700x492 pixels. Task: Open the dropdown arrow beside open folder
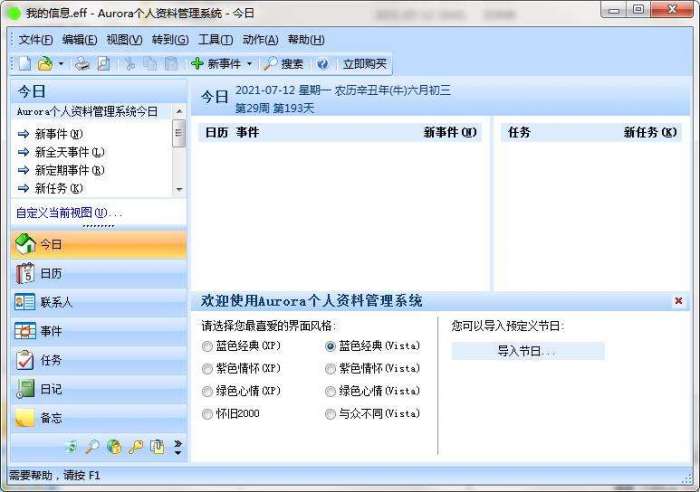pos(61,64)
